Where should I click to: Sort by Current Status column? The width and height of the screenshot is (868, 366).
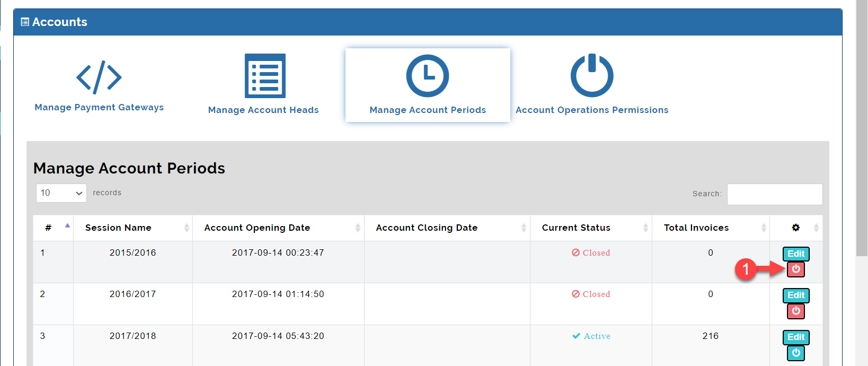591,228
